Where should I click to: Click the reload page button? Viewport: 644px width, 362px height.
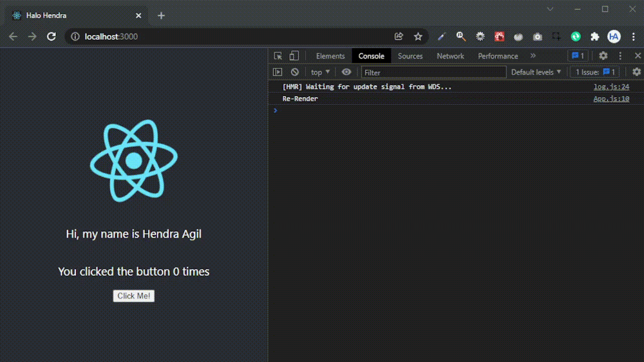tap(51, 36)
